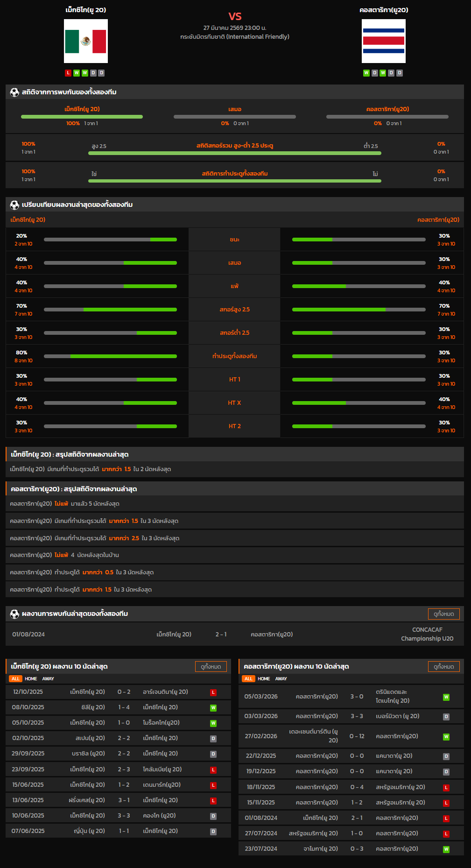The image size is (471, 868).
Task: Open the 01/08/2024 Mexico 2-1 head-to-head row
Action: point(235,635)
